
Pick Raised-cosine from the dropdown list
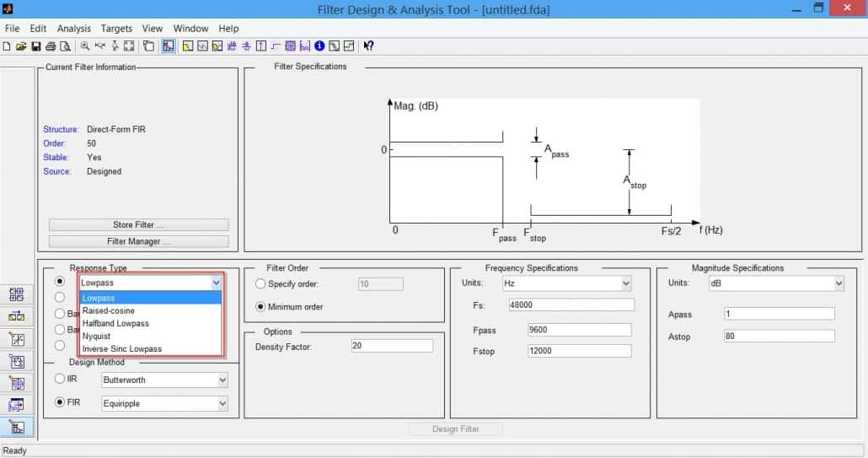point(151,310)
